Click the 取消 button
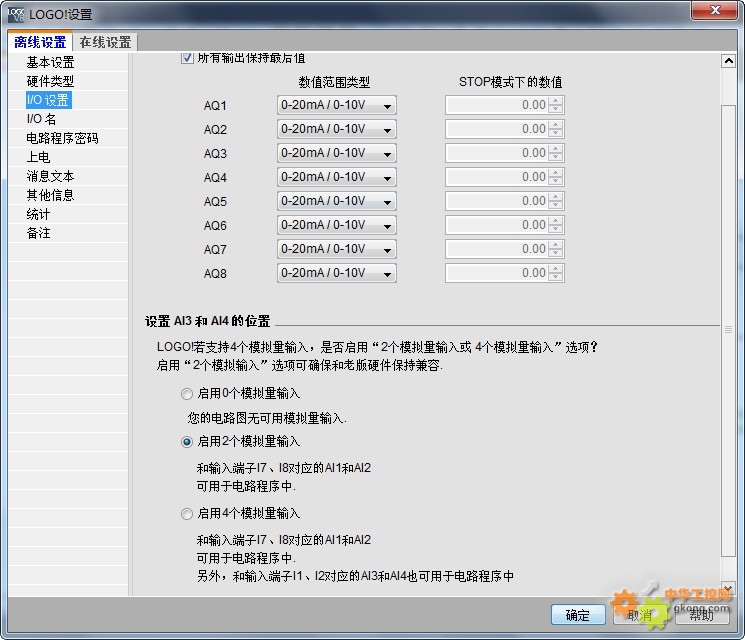Viewport: 745px width, 640px height. pyautogui.click(x=640, y=615)
